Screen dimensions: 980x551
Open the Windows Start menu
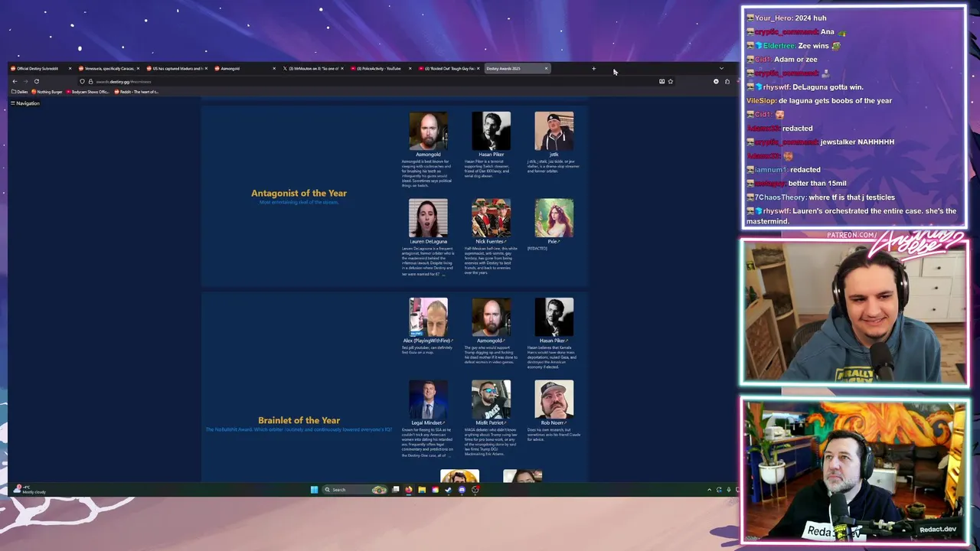[x=314, y=490]
